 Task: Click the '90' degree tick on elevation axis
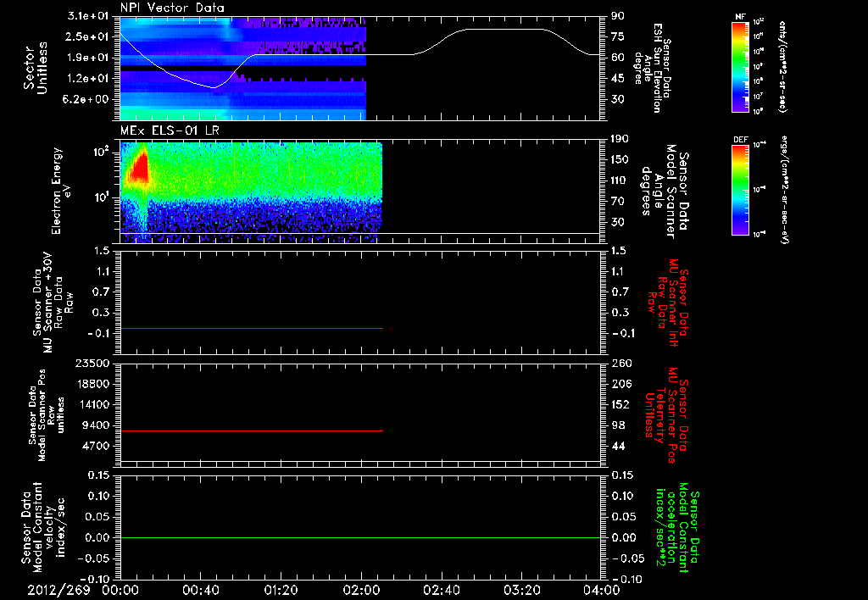pos(618,16)
